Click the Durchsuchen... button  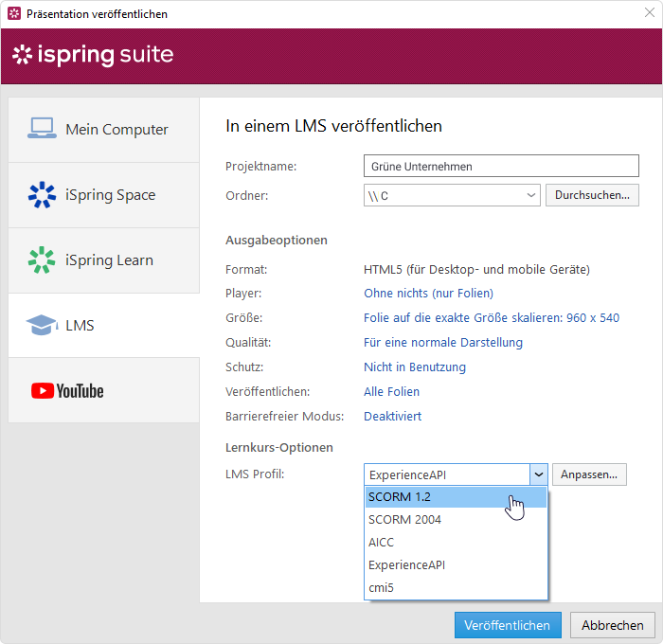[x=592, y=195]
